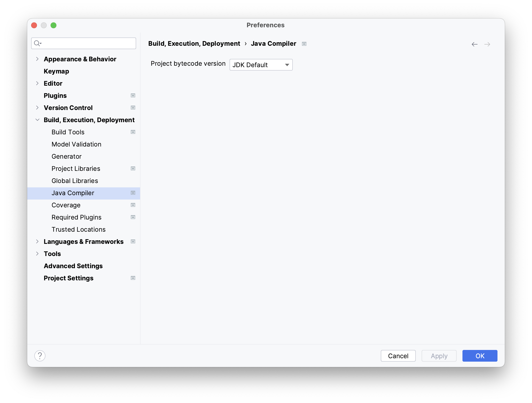Image resolution: width=532 pixels, height=403 pixels.
Task: Click the Apply button
Action: pyautogui.click(x=439, y=356)
